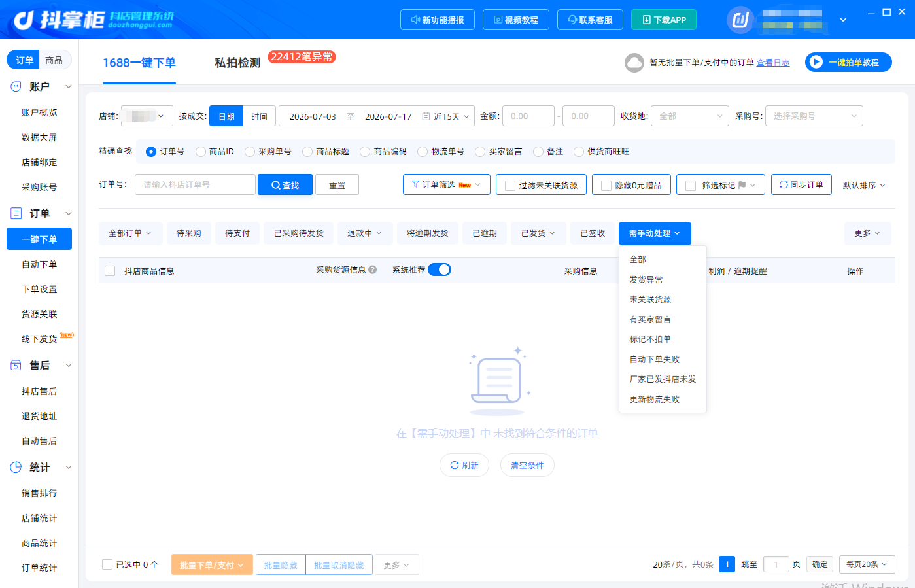Screen dimensions: 915x588
Task: Click the 刷新 refresh button
Action: tap(464, 465)
